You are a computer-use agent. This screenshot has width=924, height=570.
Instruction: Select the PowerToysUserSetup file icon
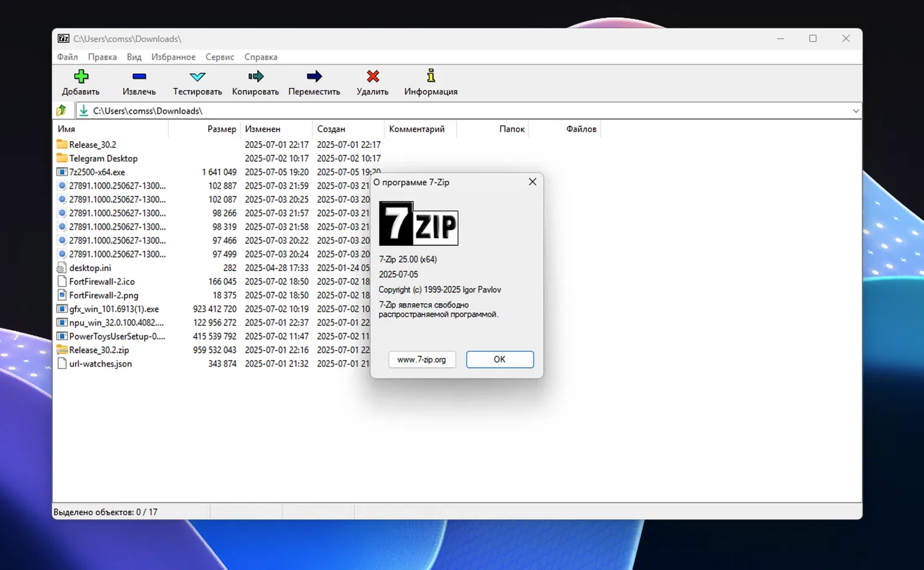point(62,336)
